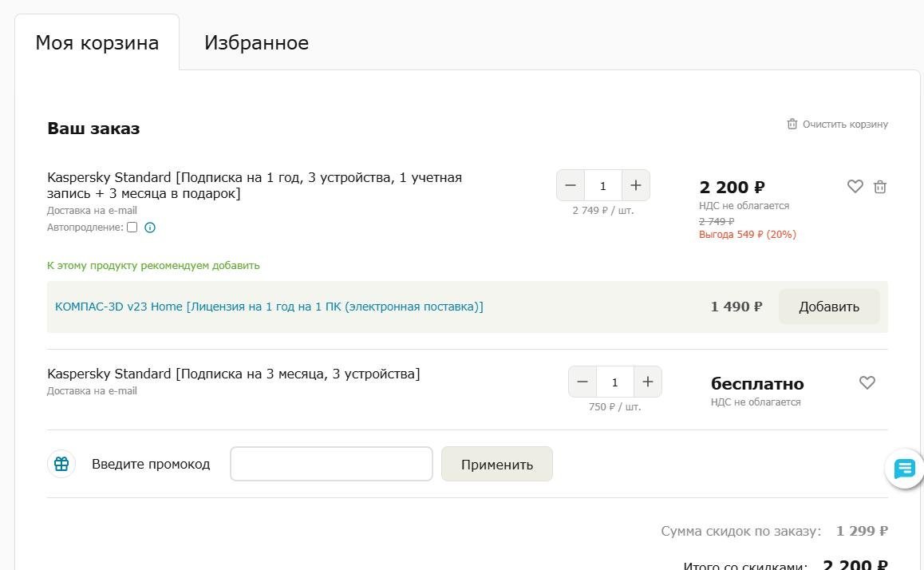Click the Очистить корзину link
The height and width of the screenshot is (570, 924).
(x=845, y=125)
